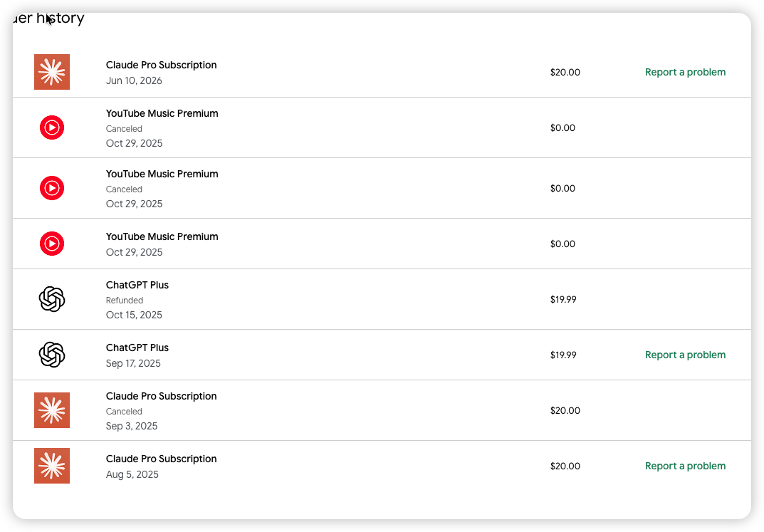Click the YouTube Music icon on second Canceled order
The width and height of the screenshot is (764, 532).
click(52, 188)
